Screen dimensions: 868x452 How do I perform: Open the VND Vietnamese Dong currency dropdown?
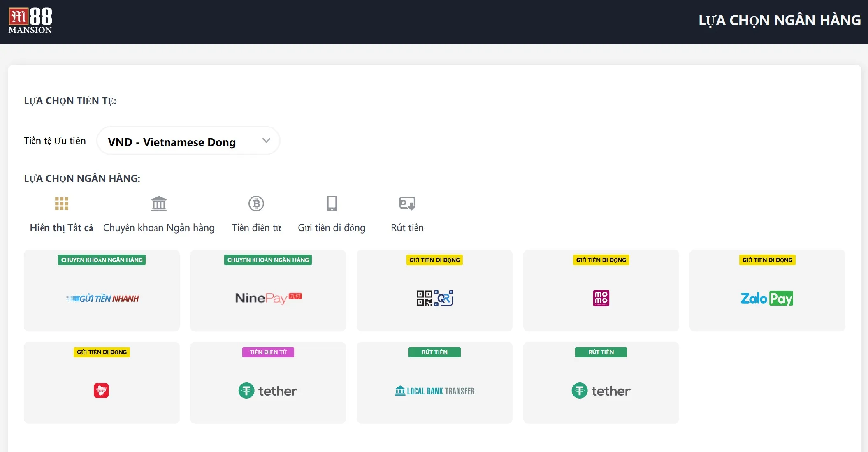[188, 141]
